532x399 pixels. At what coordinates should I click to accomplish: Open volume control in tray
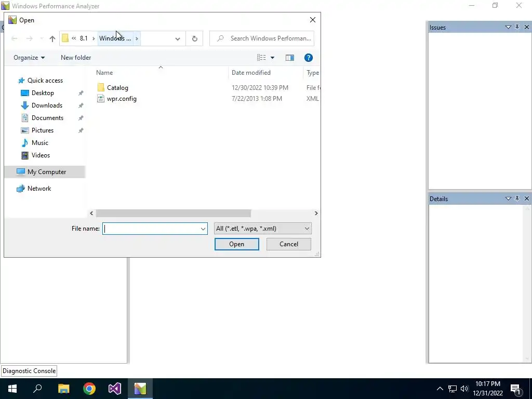[x=464, y=389]
